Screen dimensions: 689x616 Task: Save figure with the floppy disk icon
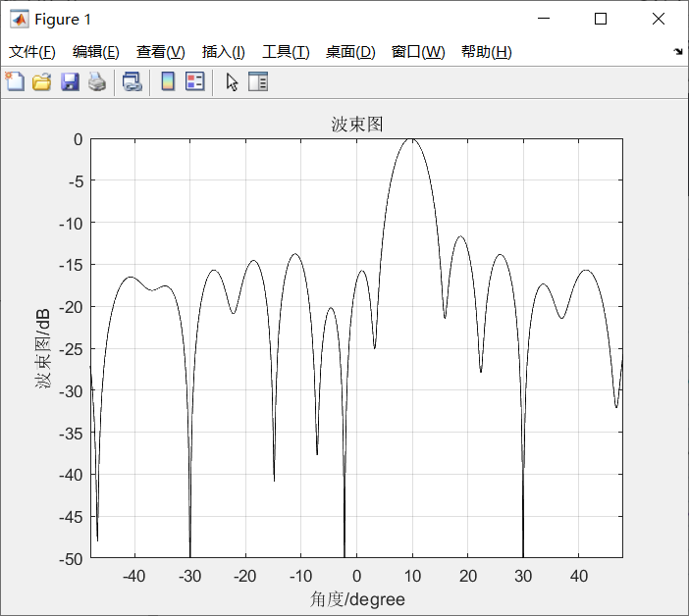coord(70,81)
